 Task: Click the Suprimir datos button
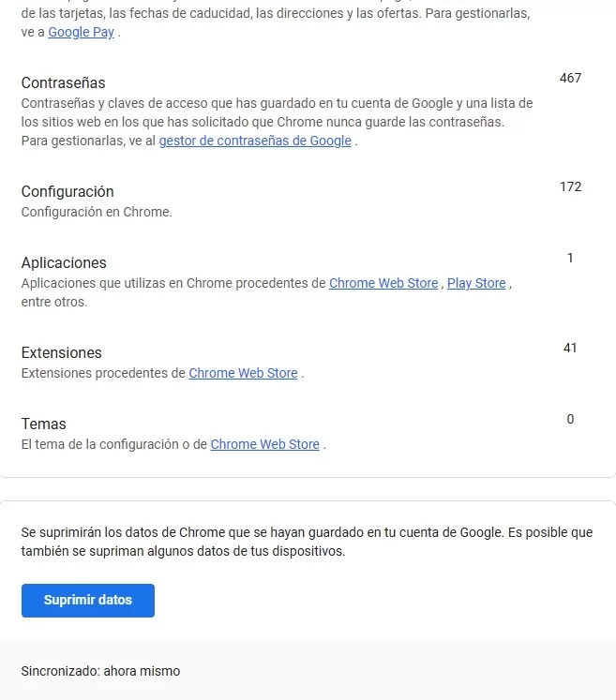pyautogui.click(x=88, y=601)
